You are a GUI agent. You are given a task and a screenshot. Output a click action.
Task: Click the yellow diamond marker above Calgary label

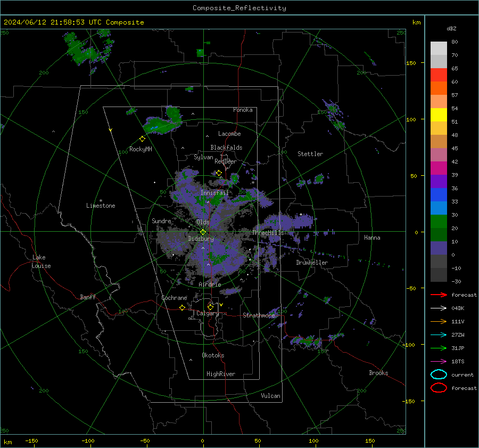coord(210,307)
